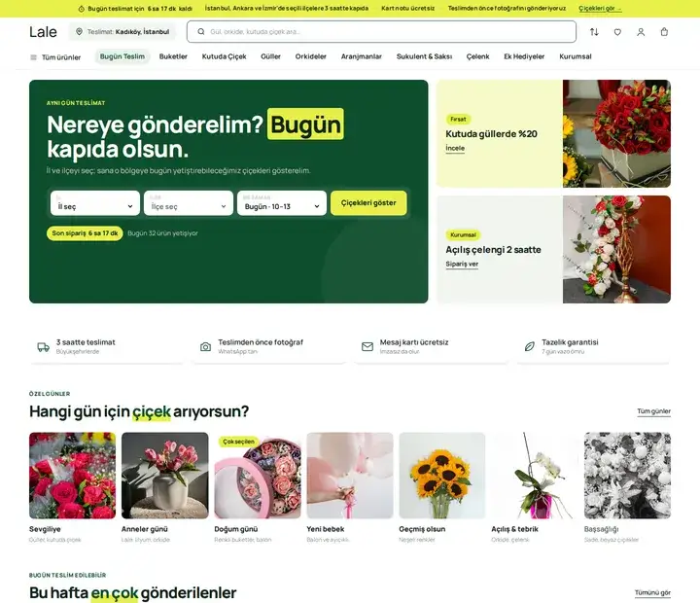This screenshot has width=700, height=603.
Task: Open the Yeni bebek occasion thumbnail
Action: click(350, 476)
